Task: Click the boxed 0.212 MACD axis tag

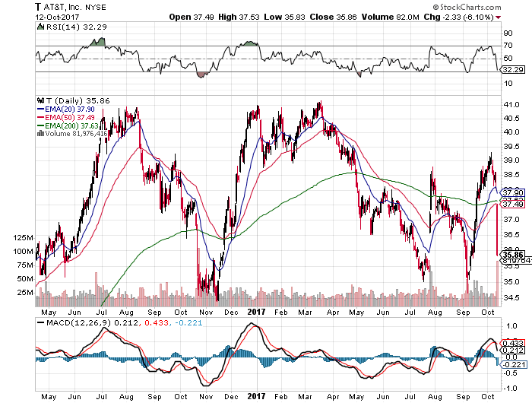Action: tap(513, 351)
